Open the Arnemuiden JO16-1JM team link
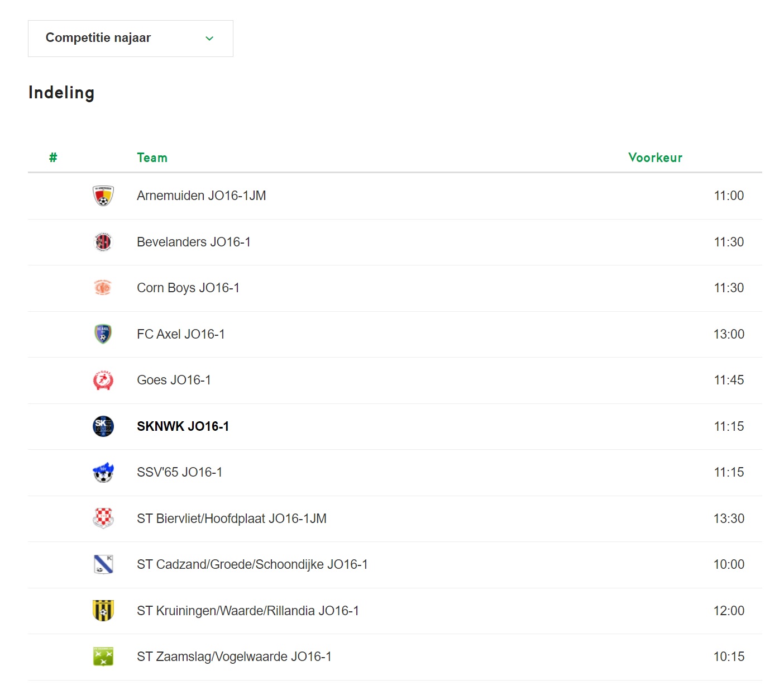Viewport: 784px width, 699px height. pyautogui.click(x=201, y=196)
